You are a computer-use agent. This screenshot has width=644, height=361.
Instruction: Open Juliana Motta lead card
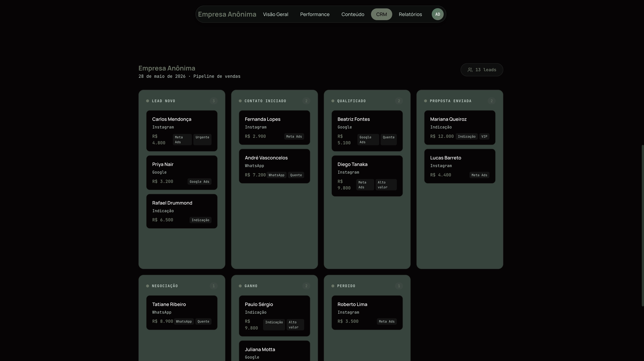coord(274,351)
